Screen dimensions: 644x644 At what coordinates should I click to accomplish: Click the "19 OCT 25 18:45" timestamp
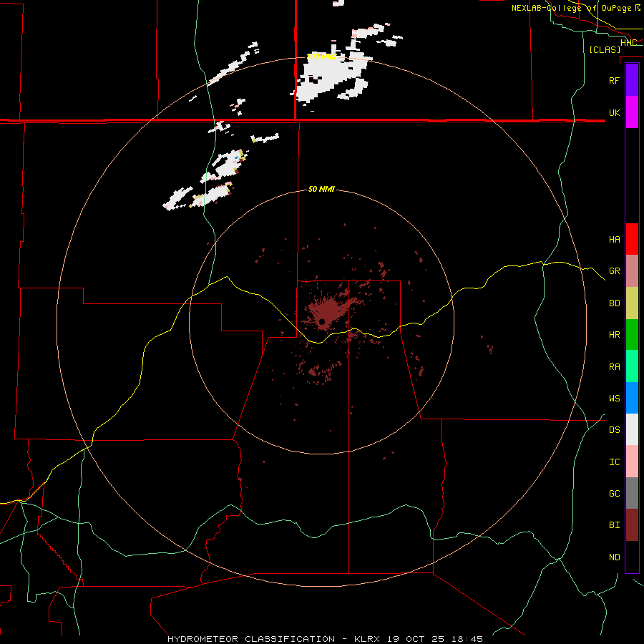(x=435, y=639)
